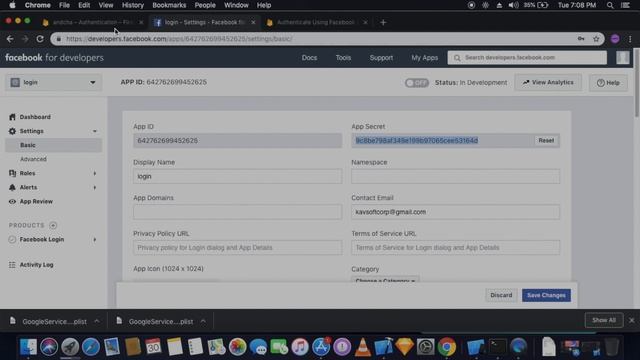Open the Bookmarks menu

(169, 5)
